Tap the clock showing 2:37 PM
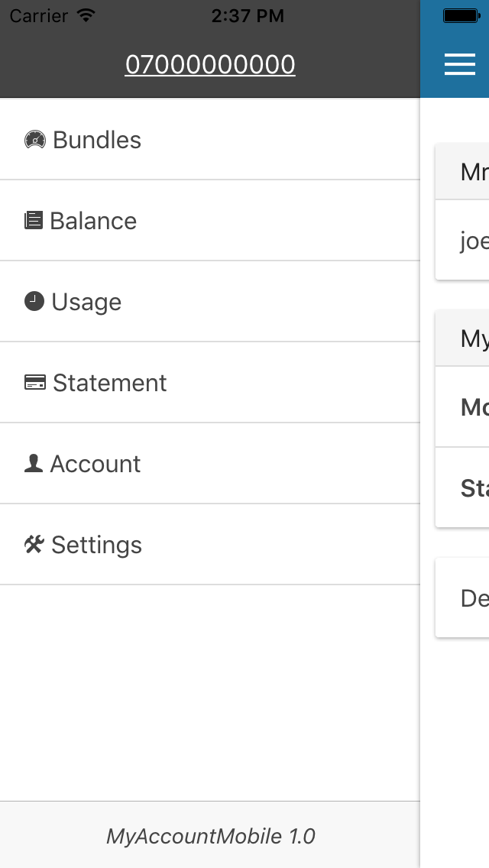 (x=248, y=16)
